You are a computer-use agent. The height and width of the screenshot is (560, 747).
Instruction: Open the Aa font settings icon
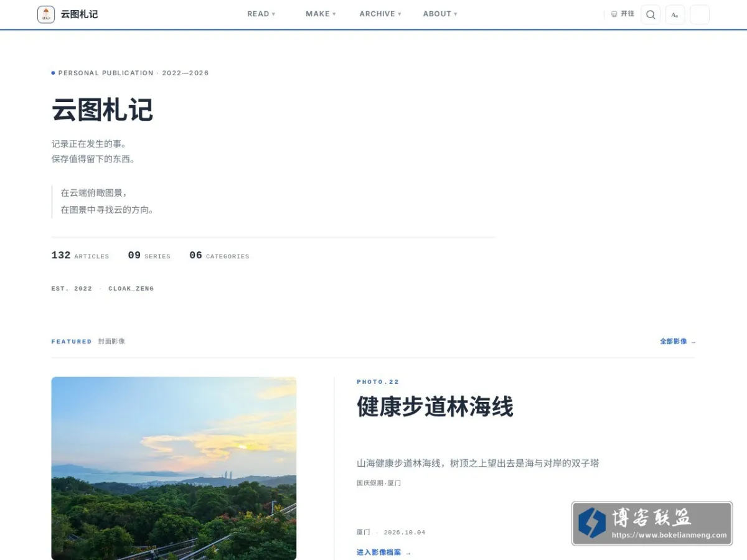(675, 14)
